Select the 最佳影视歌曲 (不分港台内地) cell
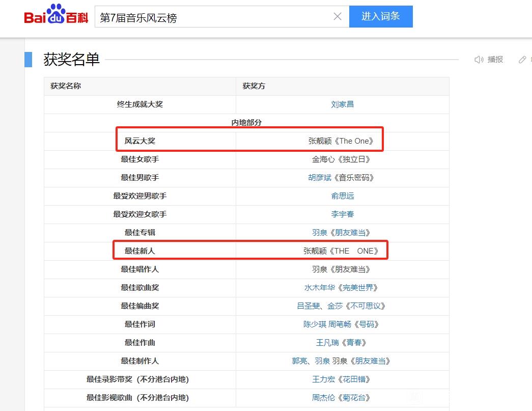 140,397
